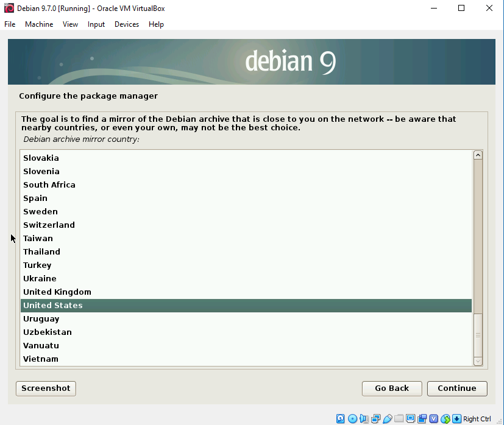Open the Input menu
504x425 pixels.
(x=96, y=24)
